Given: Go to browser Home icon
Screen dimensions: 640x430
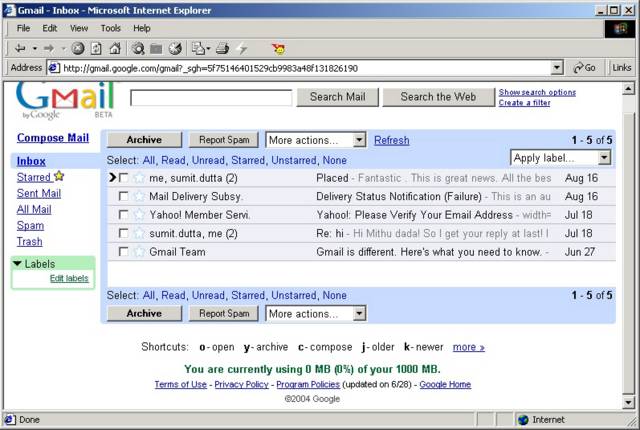Looking at the screenshot, I should (x=114, y=48).
